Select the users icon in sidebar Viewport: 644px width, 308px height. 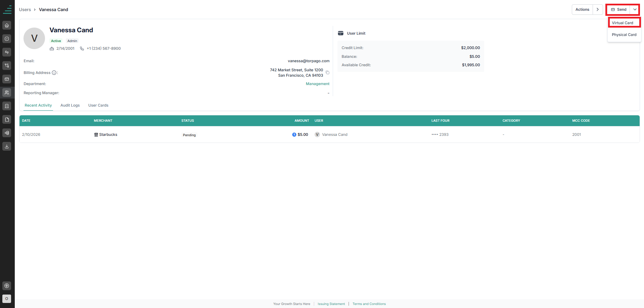tap(7, 92)
